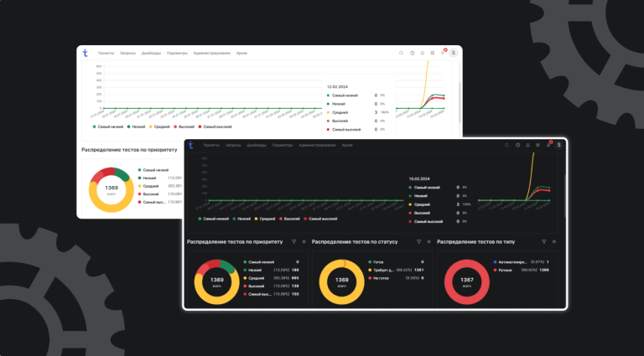The height and width of the screenshot is (356, 644).
Task: Click the red-badged icon in the light window header
Action: coord(442,53)
